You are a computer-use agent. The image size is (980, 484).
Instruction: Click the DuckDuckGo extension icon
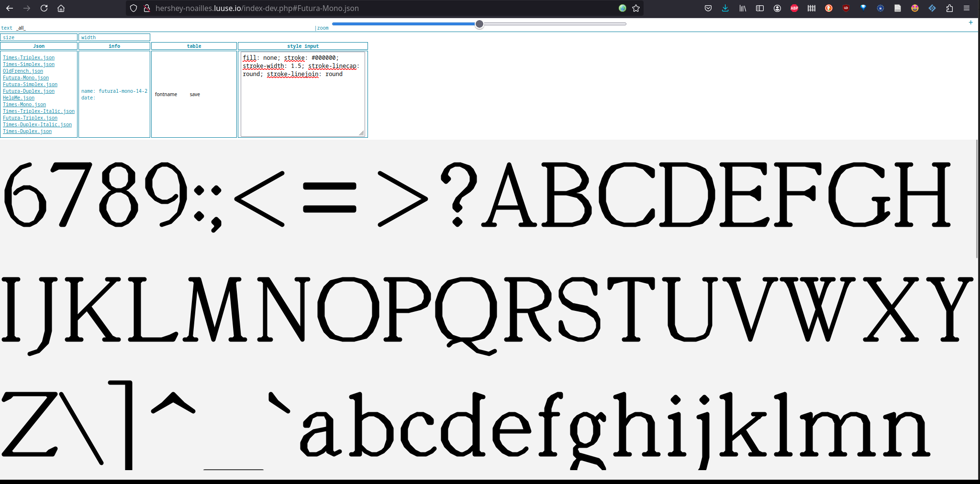pyautogui.click(x=829, y=8)
